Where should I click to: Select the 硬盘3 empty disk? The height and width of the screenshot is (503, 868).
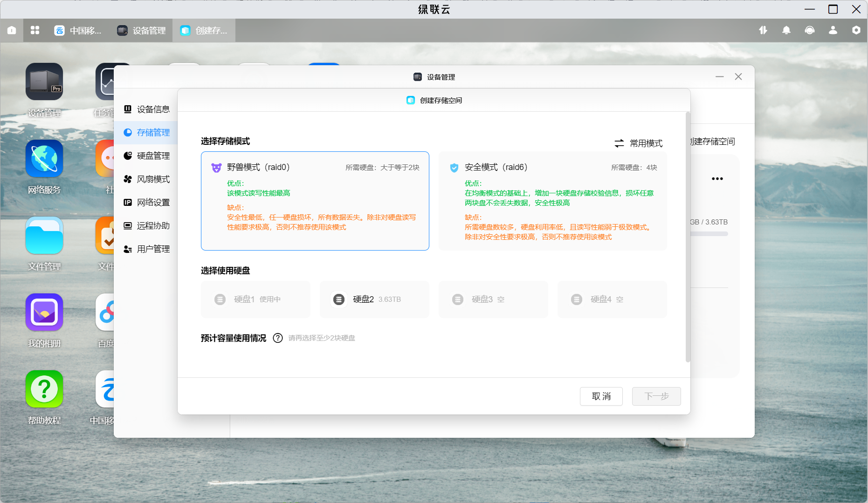click(x=493, y=299)
